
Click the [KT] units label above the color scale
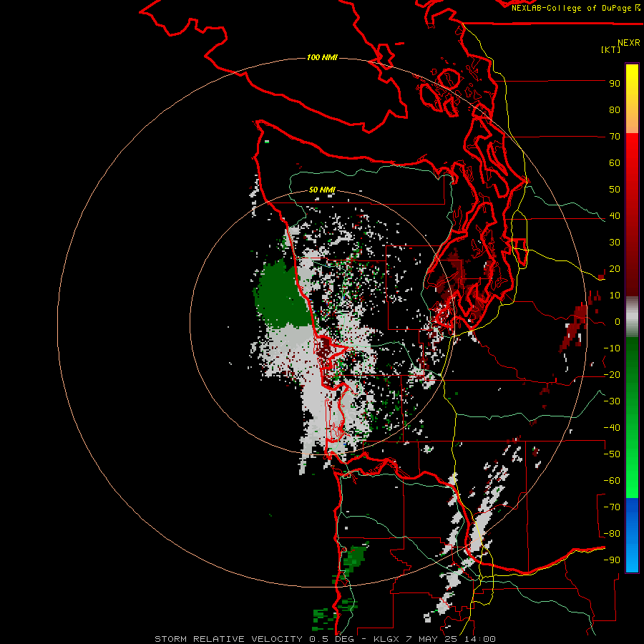tap(610, 49)
